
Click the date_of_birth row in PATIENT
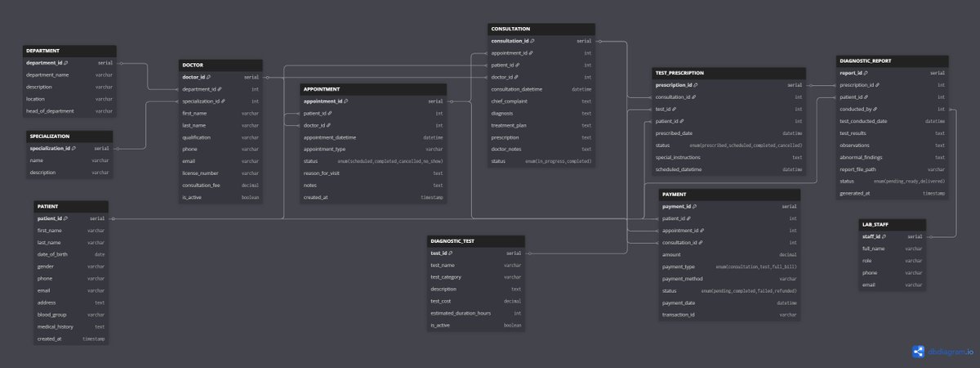(71, 254)
